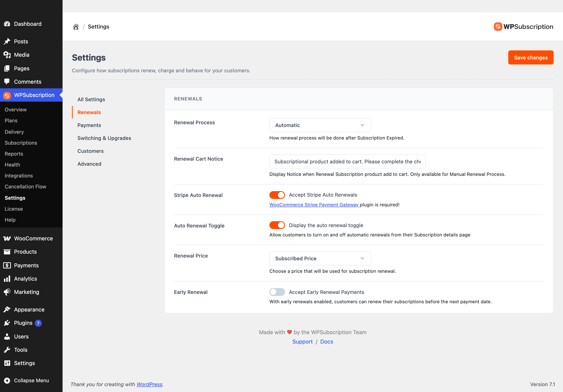Click the Analytics bar chart icon
This screenshot has height=392, width=563.
[7, 279]
